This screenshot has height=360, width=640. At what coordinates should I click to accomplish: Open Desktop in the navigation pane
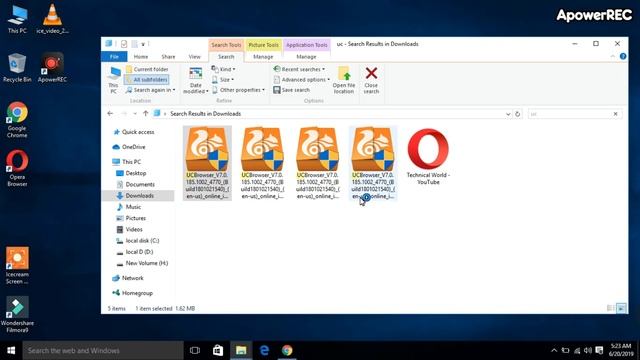pyautogui.click(x=131, y=173)
